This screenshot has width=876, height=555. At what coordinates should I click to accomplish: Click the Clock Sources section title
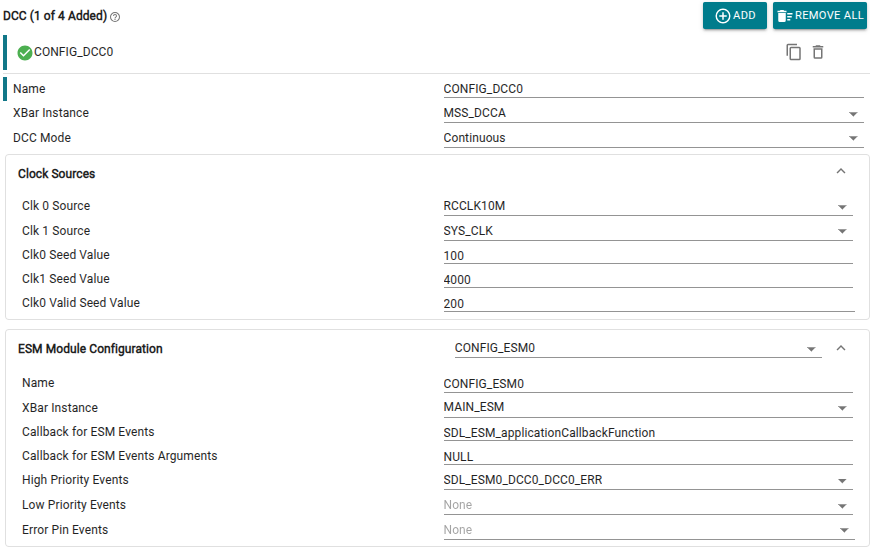click(x=56, y=174)
